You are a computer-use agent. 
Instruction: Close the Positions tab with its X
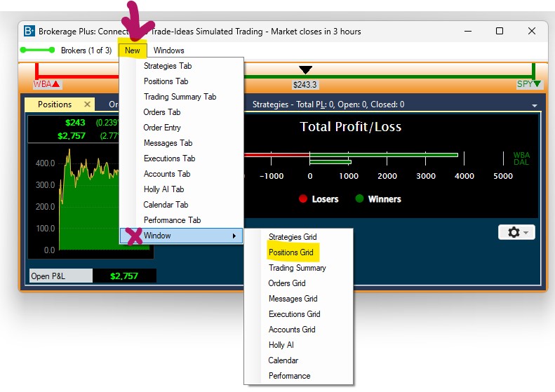87,104
